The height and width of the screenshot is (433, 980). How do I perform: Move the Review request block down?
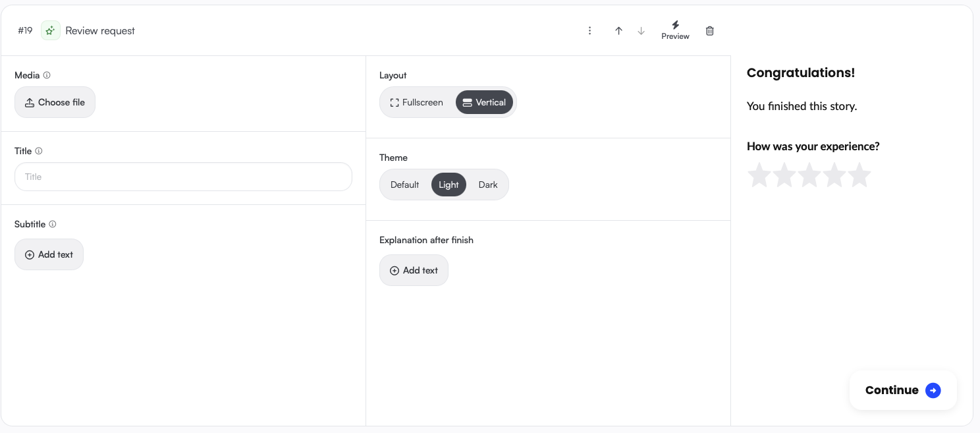(x=641, y=31)
